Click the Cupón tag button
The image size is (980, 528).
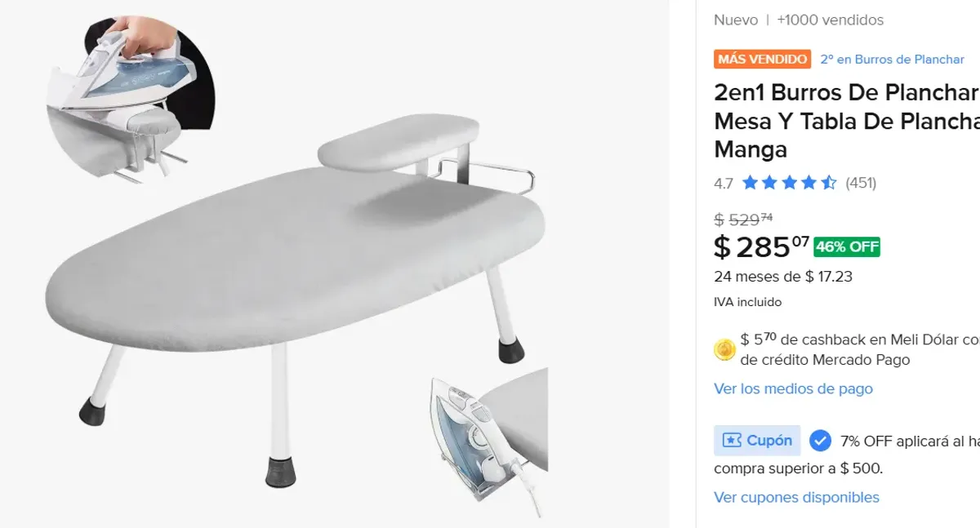757,441
